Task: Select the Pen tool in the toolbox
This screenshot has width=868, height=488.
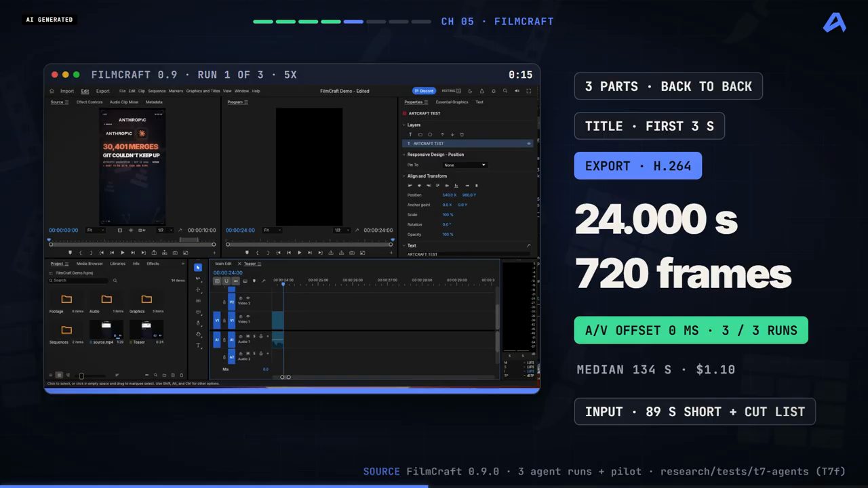Action: [x=198, y=323]
